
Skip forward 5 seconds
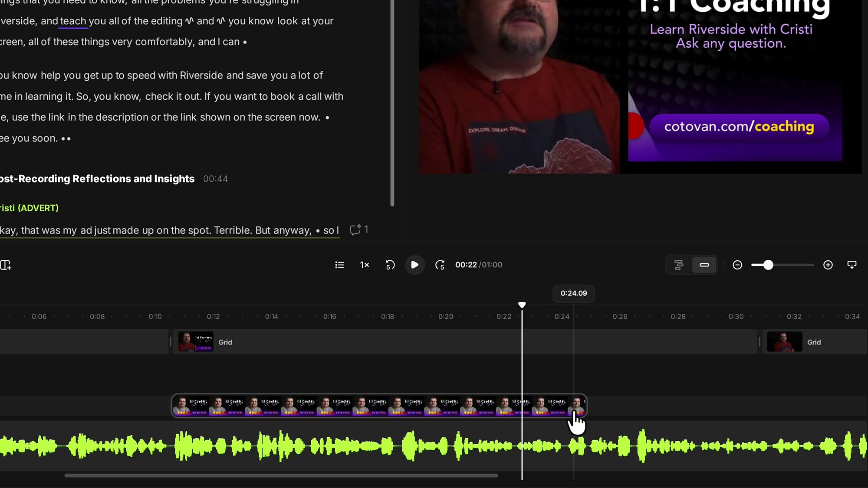[x=440, y=265]
